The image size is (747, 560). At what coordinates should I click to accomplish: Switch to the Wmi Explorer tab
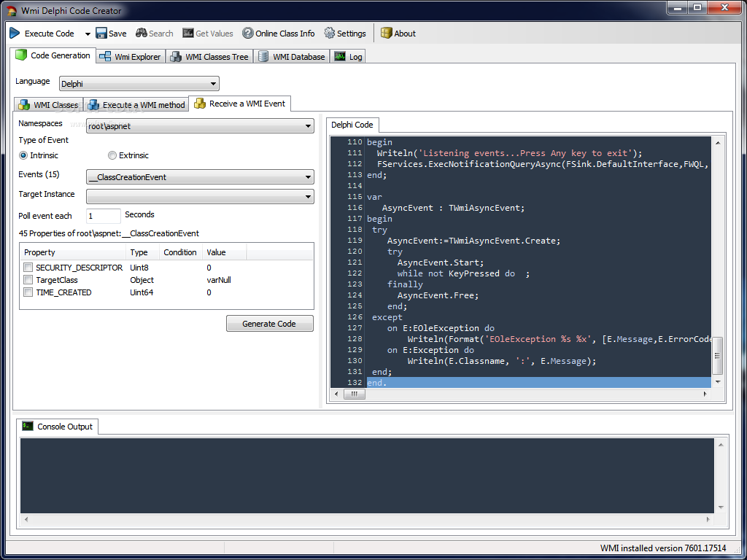131,57
